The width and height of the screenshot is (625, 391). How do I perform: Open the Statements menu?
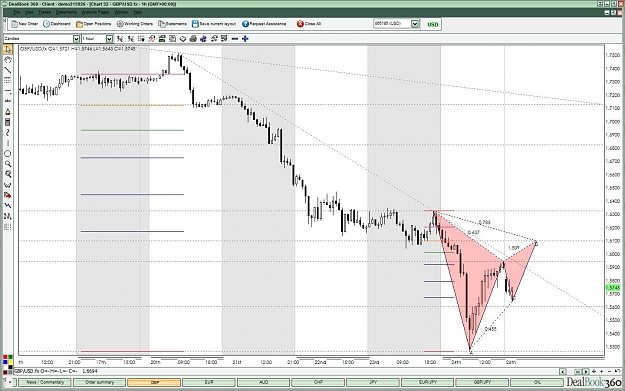tap(66, 12)
